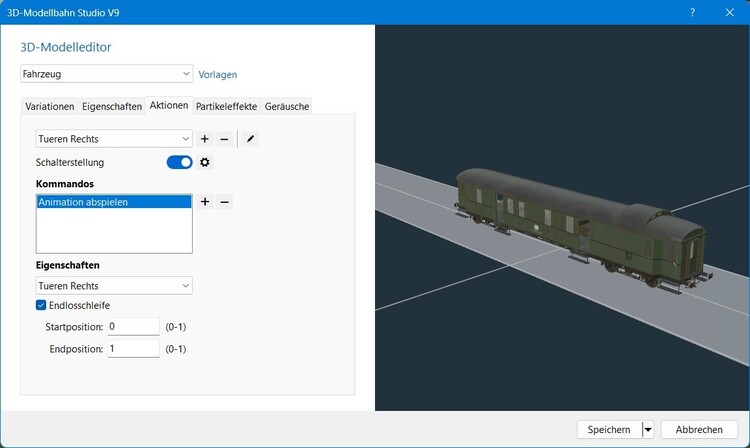Click the Abbrechen button

[699, 429]
